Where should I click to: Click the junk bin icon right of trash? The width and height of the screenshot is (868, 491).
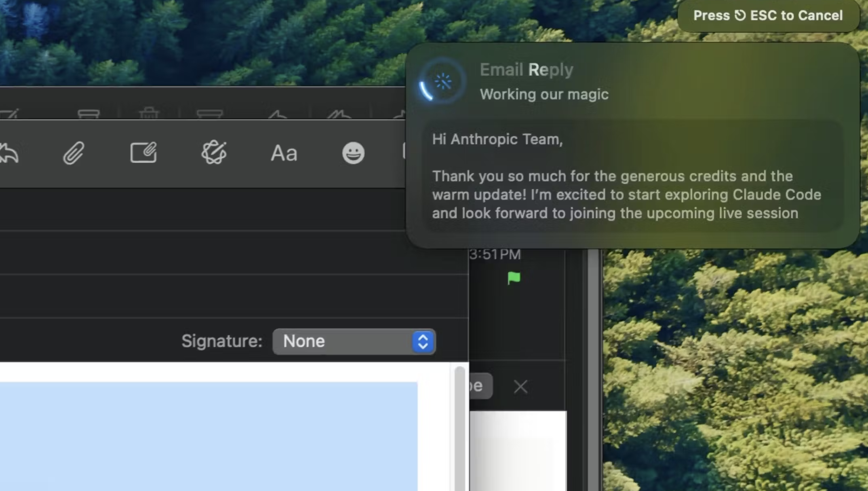209,114
